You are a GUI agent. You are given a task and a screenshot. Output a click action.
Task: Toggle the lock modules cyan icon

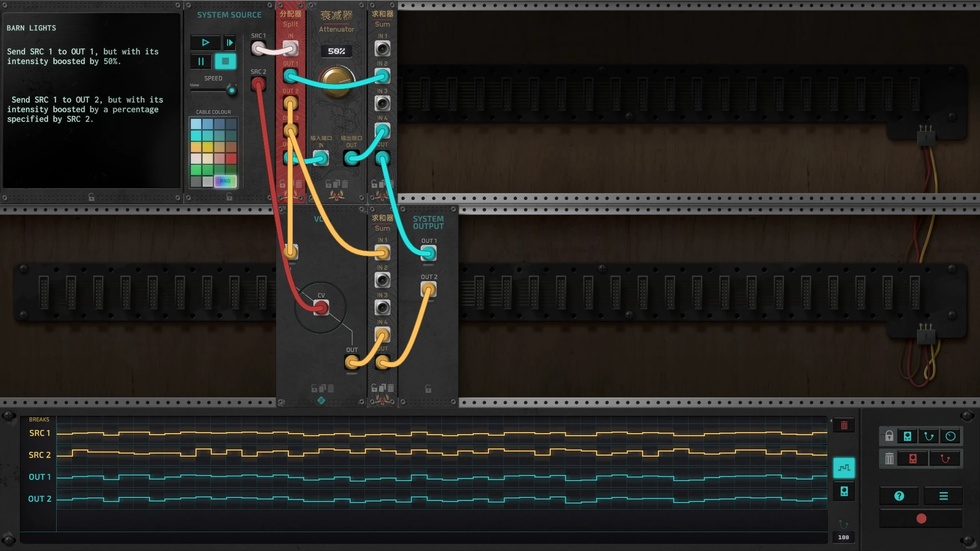pyautogui.click(x=907, y=436)
